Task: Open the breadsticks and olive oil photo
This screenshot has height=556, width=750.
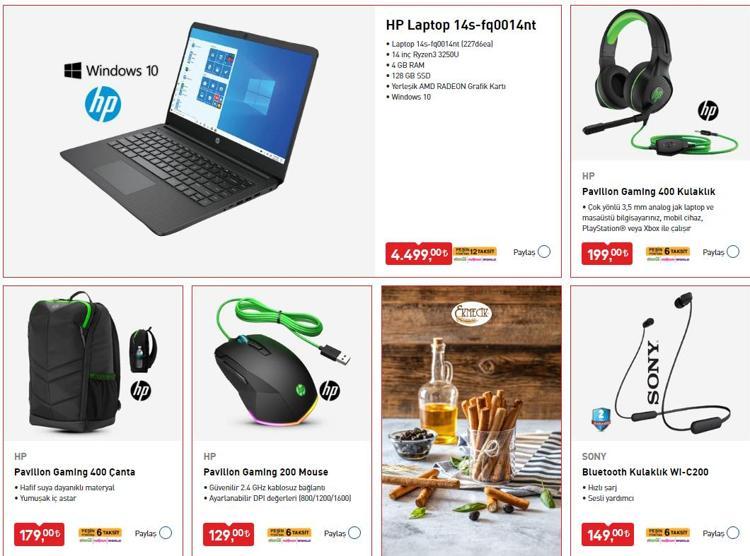Action: [472, 421]
